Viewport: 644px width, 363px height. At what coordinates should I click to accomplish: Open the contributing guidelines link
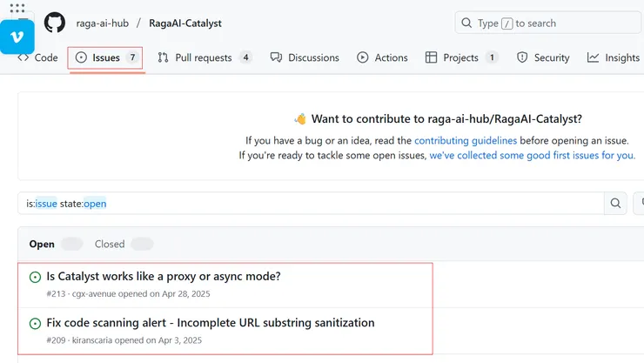[x=466, y=140]
